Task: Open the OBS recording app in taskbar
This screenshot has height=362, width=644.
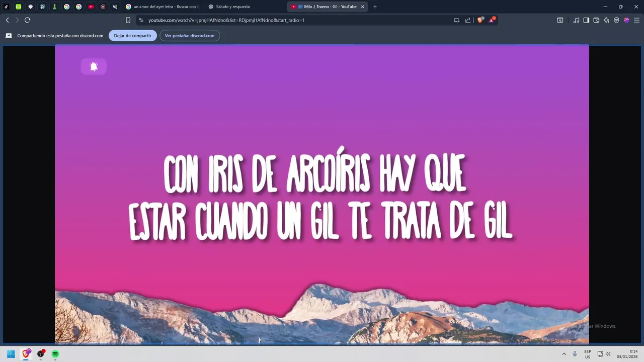Action: click(x=41, y=354)
